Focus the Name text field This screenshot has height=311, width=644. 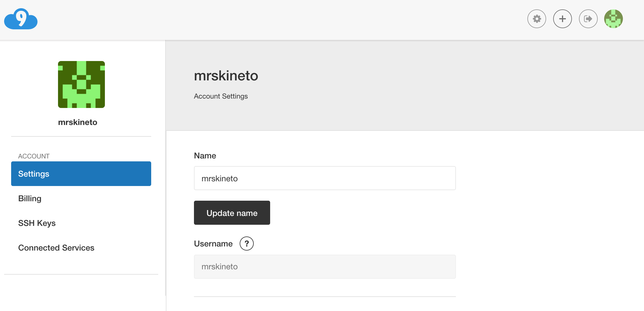pyautogui.click(x=325, y=178)
